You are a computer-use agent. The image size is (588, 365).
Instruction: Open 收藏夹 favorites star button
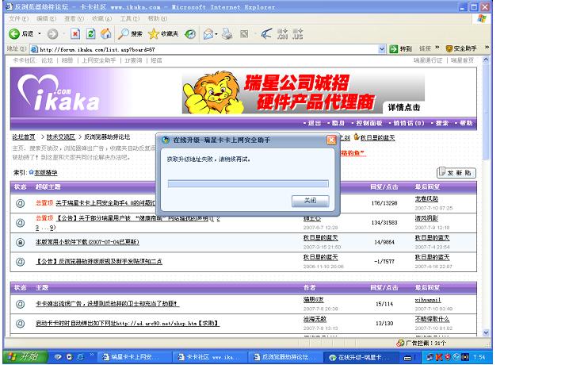pyautogui.click(x=163, y=34)
